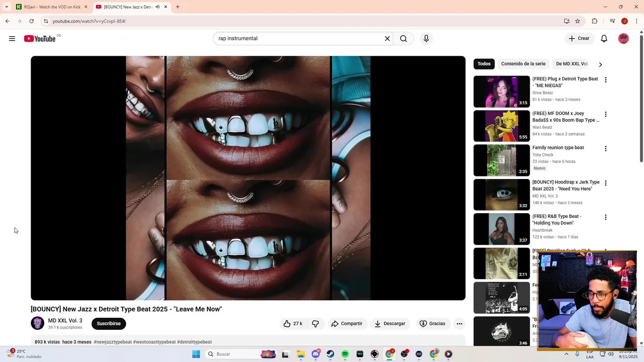Open more actions for the video
The height and width of the screenshot is (362, 644).
[x=459, y=324]
